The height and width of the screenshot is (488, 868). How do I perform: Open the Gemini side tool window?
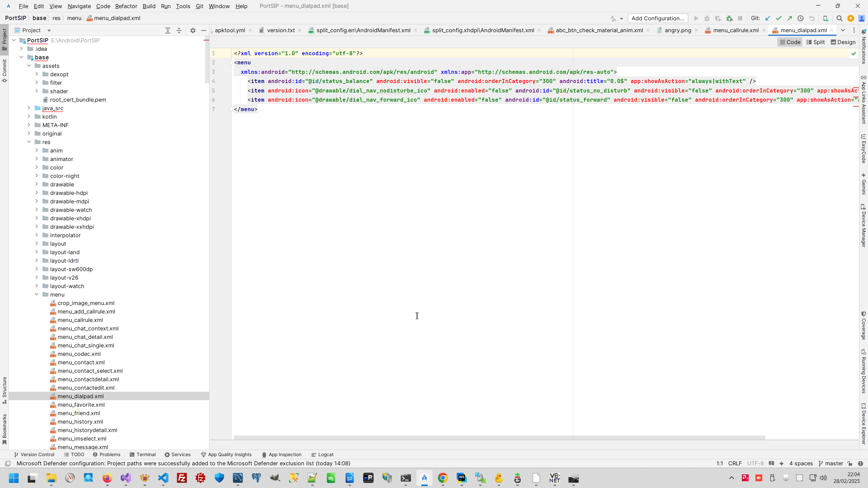(863, 184)
